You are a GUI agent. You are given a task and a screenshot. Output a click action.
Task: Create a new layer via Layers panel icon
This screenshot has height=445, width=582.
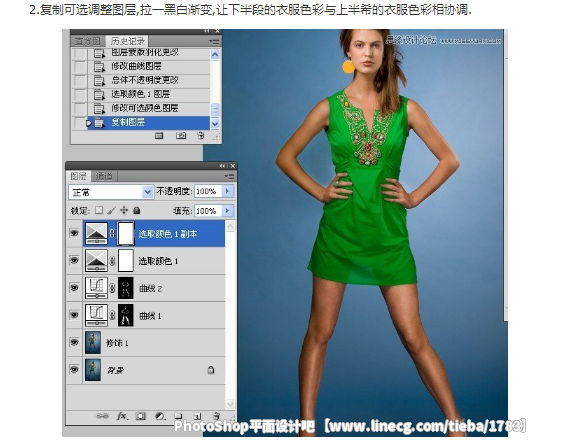tap(197, 416)
